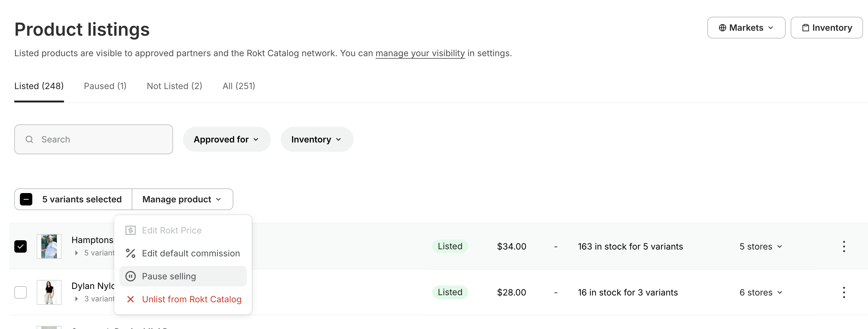Click the red X unlist icon
This screenshot has height=329, width=868.
(130, 299)
